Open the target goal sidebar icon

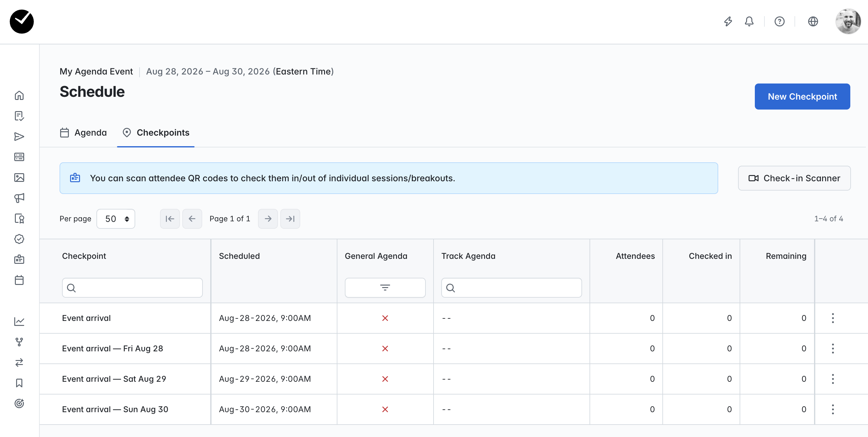click(x=19, y=403)
